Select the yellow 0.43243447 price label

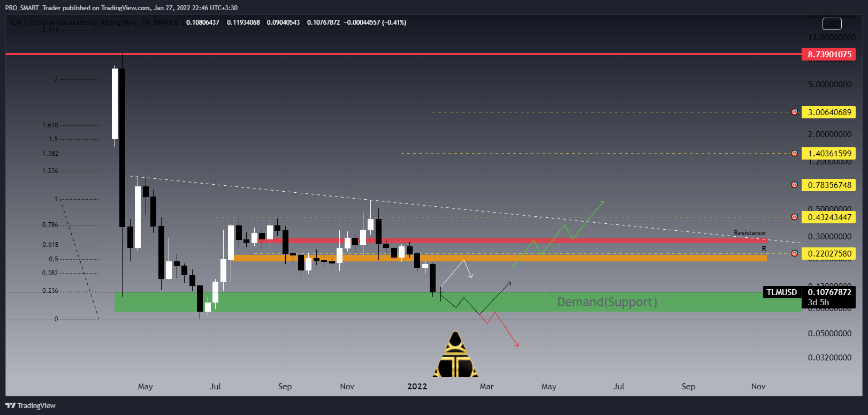828,217
